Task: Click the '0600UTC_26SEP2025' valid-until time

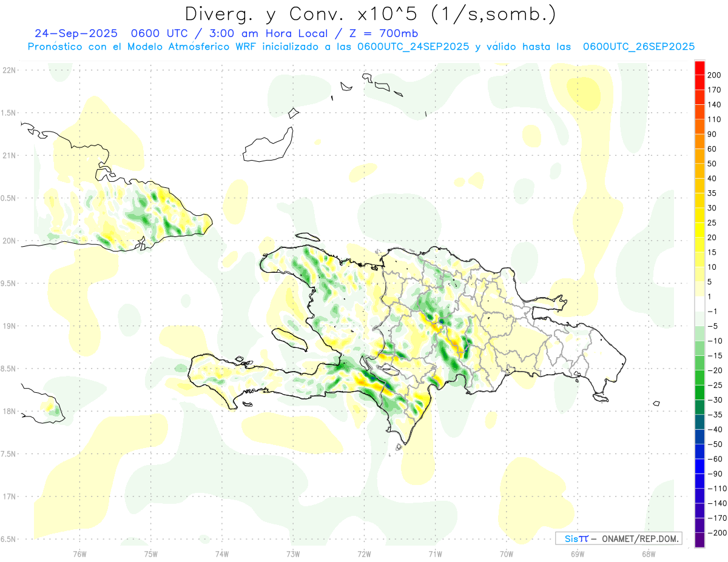Action: point(638,47)
